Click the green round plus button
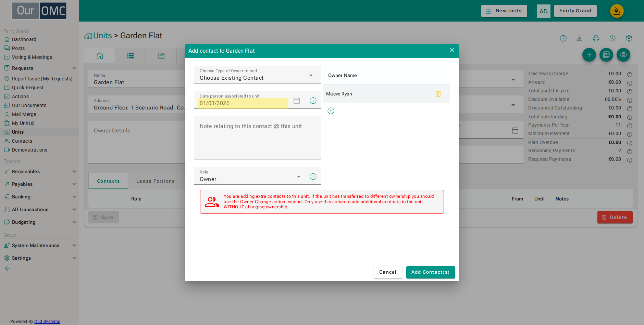 tap(589, 55)
